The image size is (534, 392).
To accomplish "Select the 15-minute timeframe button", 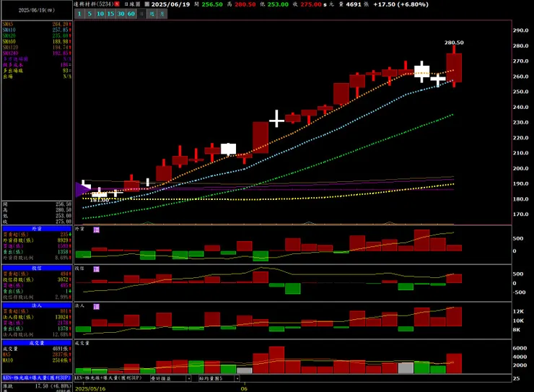I will pyautogui.click(x=110, y=14).
